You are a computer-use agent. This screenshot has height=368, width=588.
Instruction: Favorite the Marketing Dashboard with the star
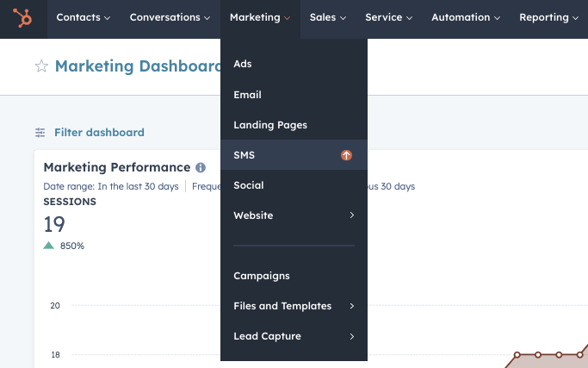click(x=41, y=66)
